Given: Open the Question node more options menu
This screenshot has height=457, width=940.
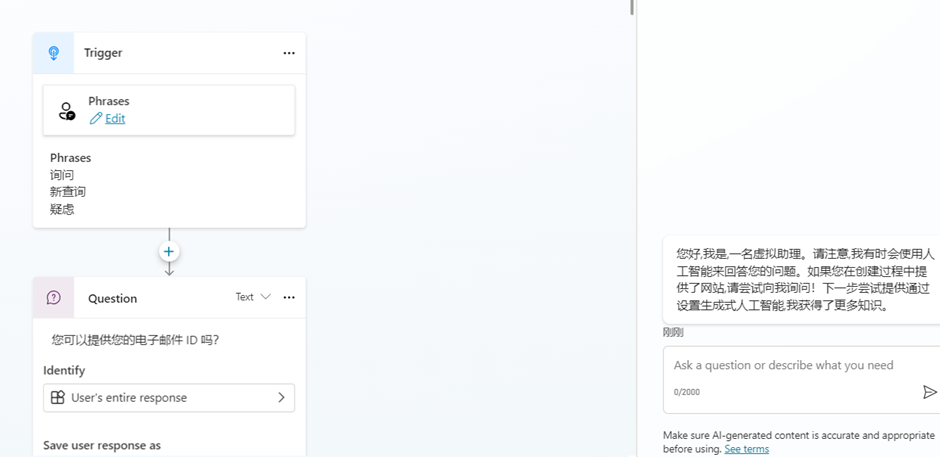Looking at the screenshot, I should click(x=289, y=297).
